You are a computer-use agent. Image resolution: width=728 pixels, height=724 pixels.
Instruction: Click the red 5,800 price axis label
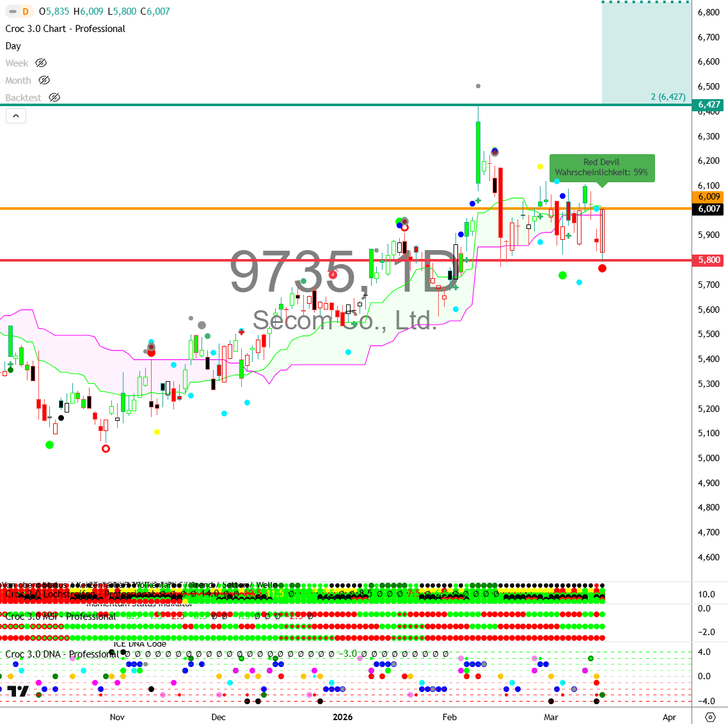pyautogui.click(x=709, y=260)
